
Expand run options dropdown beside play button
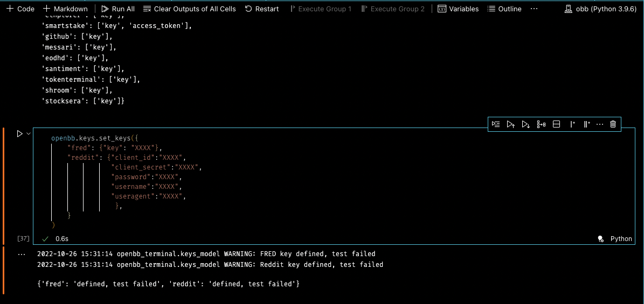coord(29,134)
